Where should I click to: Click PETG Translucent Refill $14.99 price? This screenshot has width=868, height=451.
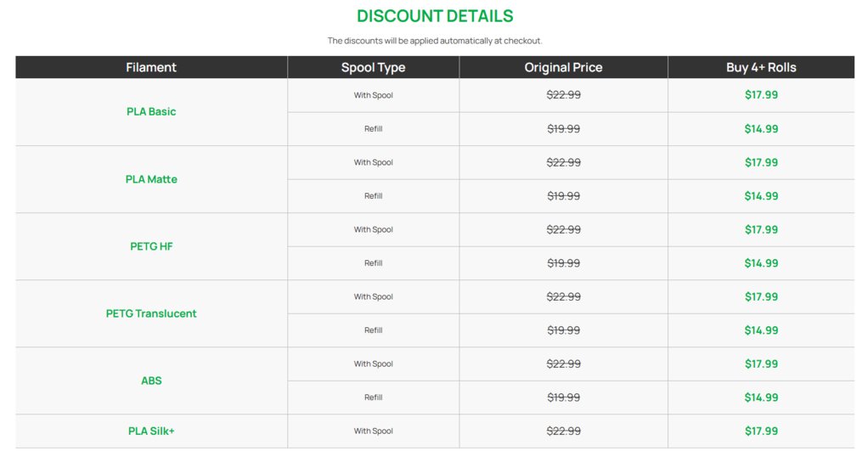point(761,330)
